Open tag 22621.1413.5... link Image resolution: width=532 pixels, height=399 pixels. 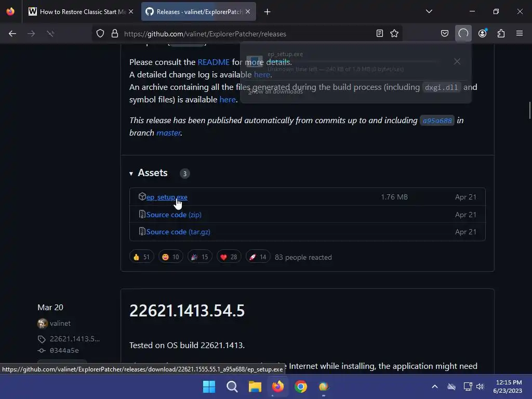(75, 339)
